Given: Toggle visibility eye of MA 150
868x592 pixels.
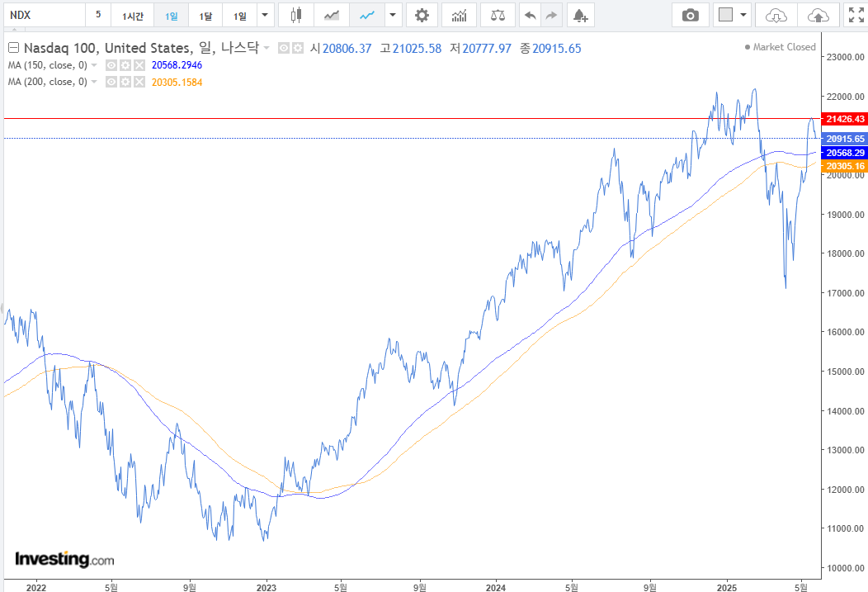Looking at the screenshot, I should point(111,65).
